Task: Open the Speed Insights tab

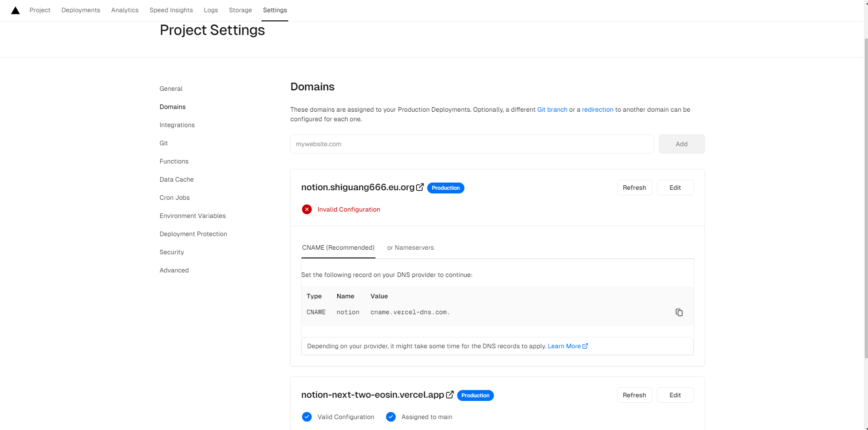Action: (x=171, y=10)
